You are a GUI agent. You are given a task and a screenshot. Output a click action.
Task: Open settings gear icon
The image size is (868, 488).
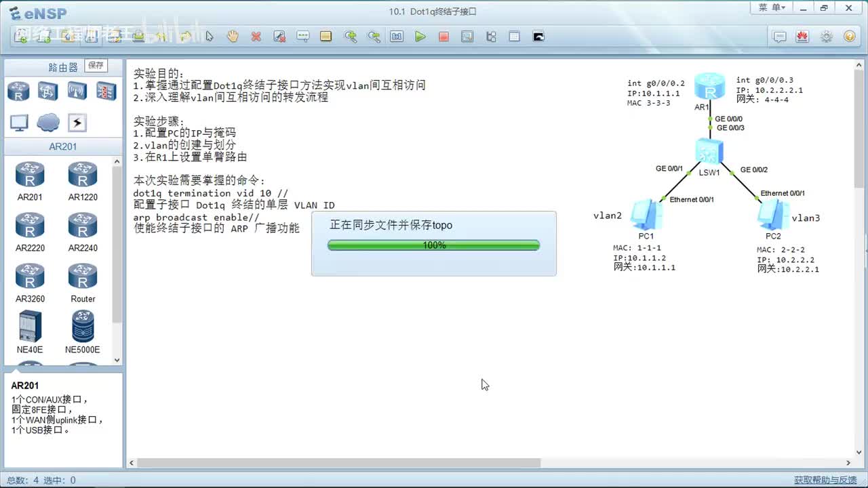826,37
